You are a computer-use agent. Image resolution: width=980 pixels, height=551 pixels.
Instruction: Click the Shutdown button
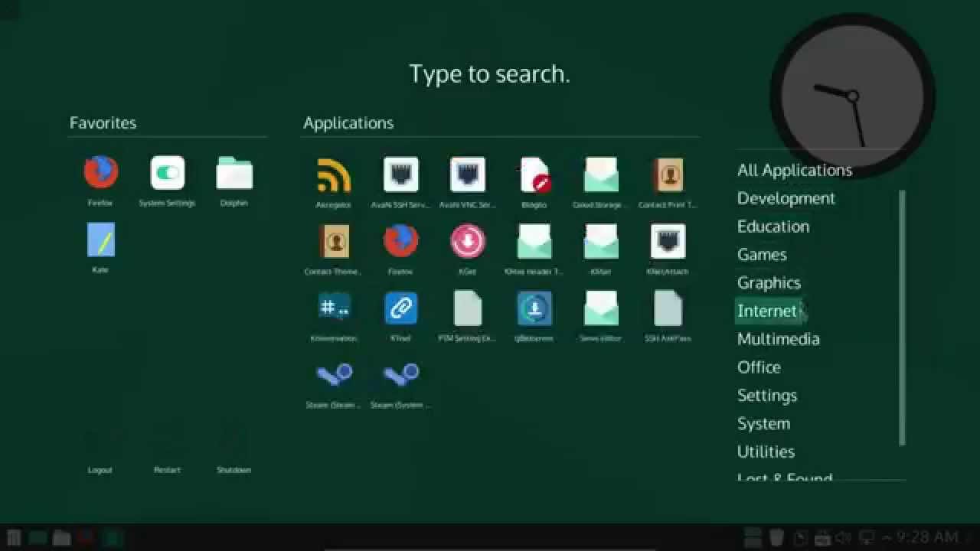pyautogui.click(x=234, y=452)
